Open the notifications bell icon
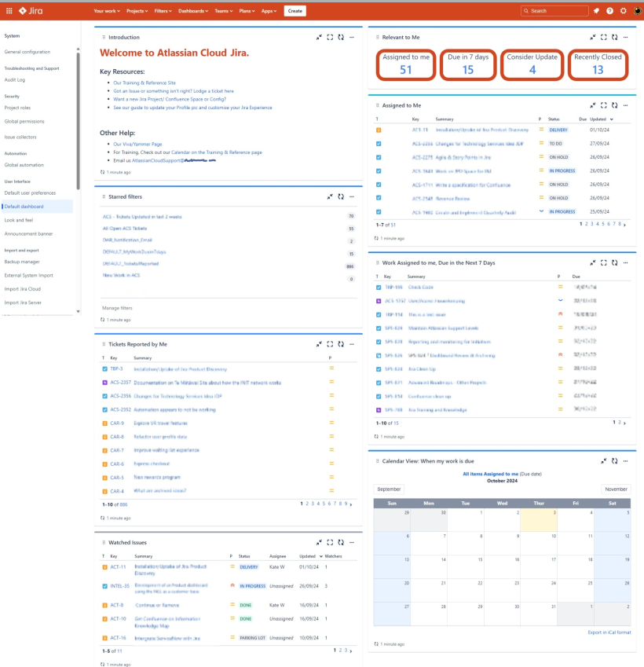This screenshot has width=644, height=667. pos(596,11)
